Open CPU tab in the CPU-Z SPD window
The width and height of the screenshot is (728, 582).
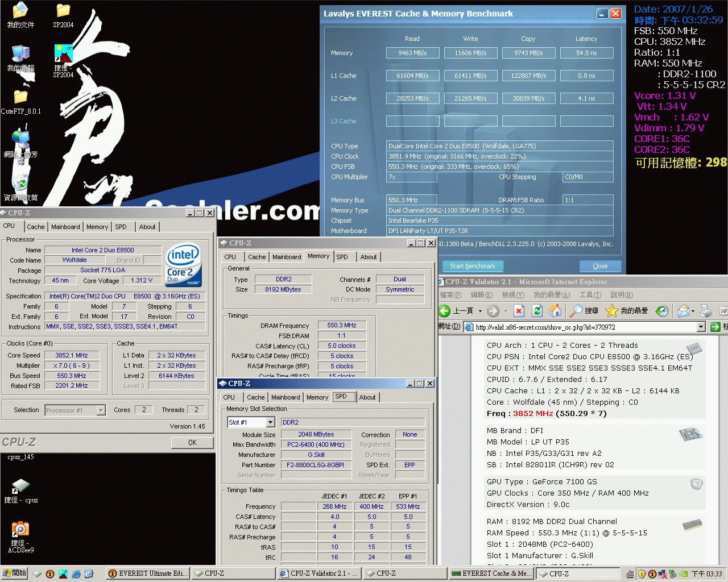(229, 397)
